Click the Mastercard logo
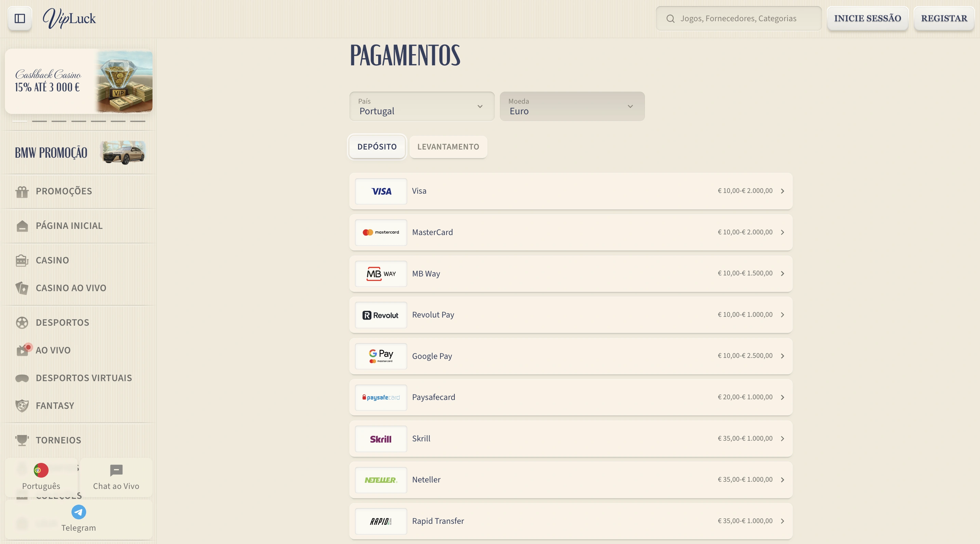Image resolution: width=980 pixels, height=544 pixels. tap(381, 232)
